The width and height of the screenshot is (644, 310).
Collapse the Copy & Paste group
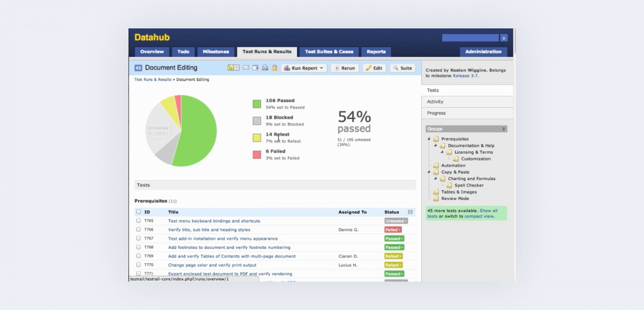(x=429, y=172)
